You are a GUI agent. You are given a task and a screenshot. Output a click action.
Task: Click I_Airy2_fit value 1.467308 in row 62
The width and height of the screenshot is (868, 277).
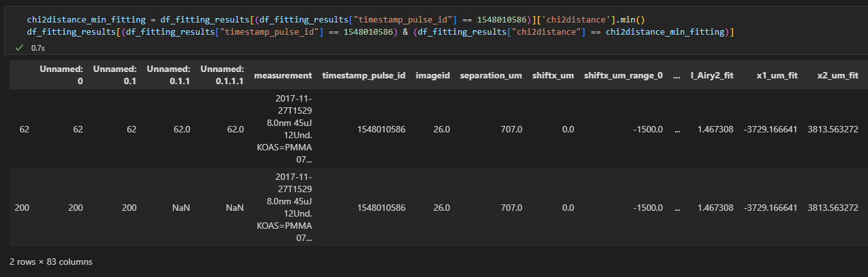[x=715, y=129]
